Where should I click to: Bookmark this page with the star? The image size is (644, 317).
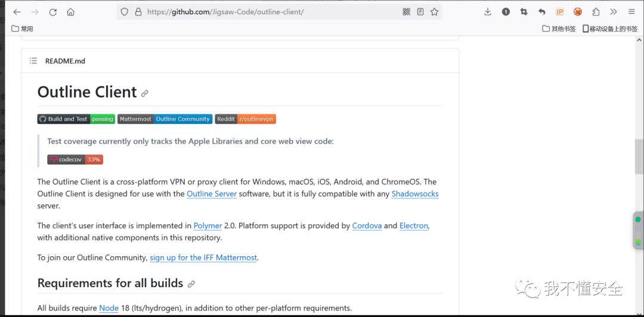coord(434,12)
